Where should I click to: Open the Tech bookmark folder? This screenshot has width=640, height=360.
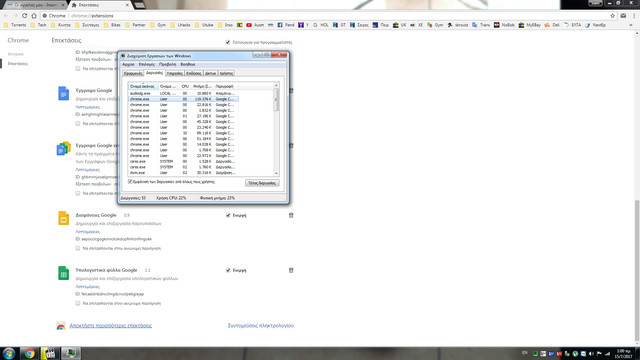tap(39, 25)
